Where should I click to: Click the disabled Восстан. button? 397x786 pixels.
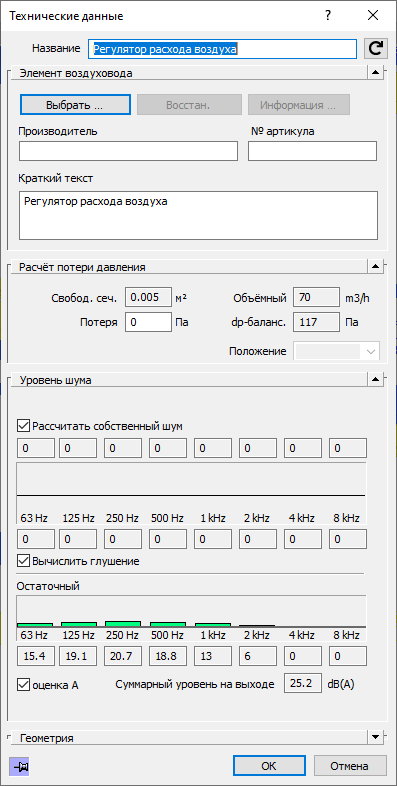[x=188, y=105]
